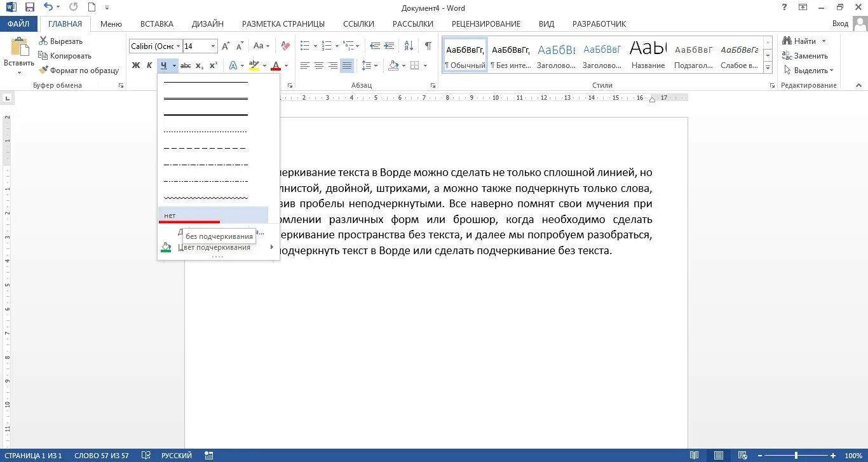Click the Clear Formatting eraser icon

click(x=285, y=46)
